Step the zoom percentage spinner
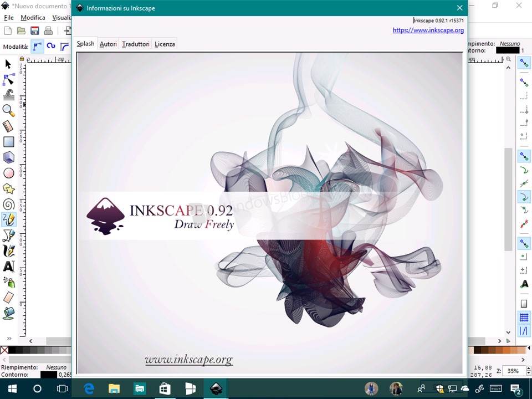Image resolution: width=532 pixels, height=399 pixels. (x=528, y=371)
